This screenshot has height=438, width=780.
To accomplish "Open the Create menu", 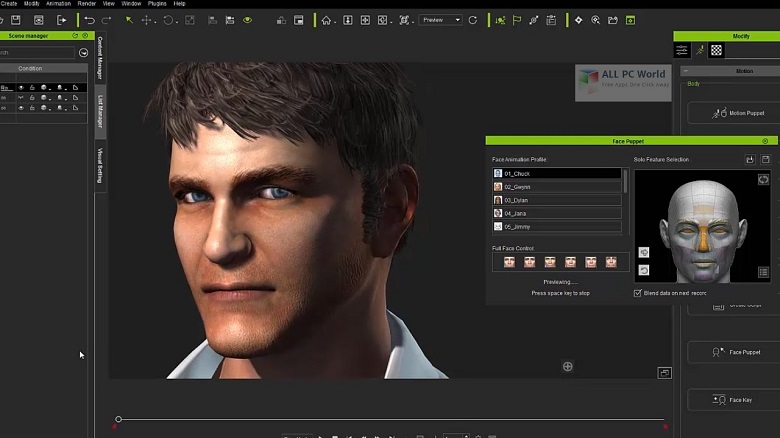I will point(8,3).
